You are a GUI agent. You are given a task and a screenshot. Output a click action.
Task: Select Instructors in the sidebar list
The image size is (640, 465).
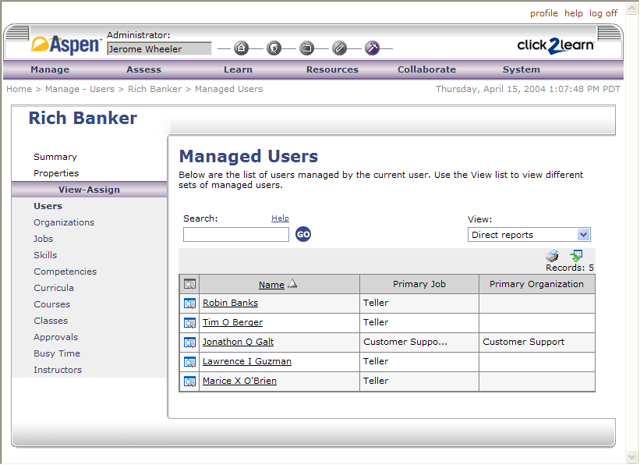58,370
